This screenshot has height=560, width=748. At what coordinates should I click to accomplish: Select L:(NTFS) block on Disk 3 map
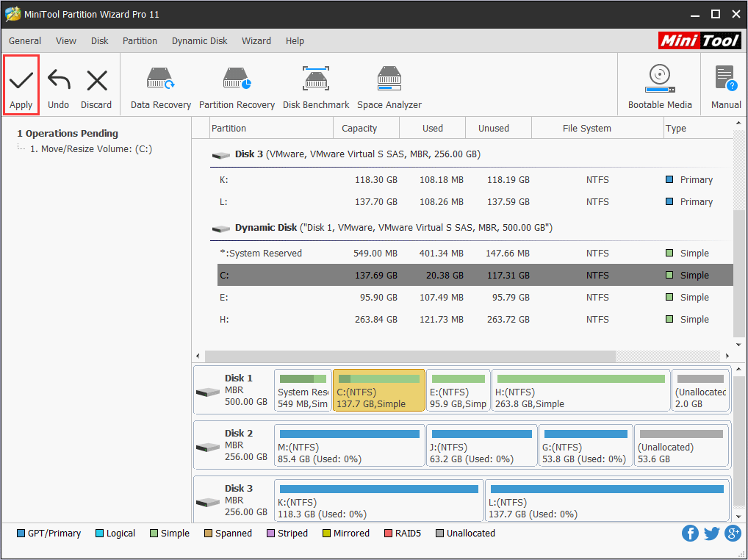pyautogui.click(x=608, y=501)
